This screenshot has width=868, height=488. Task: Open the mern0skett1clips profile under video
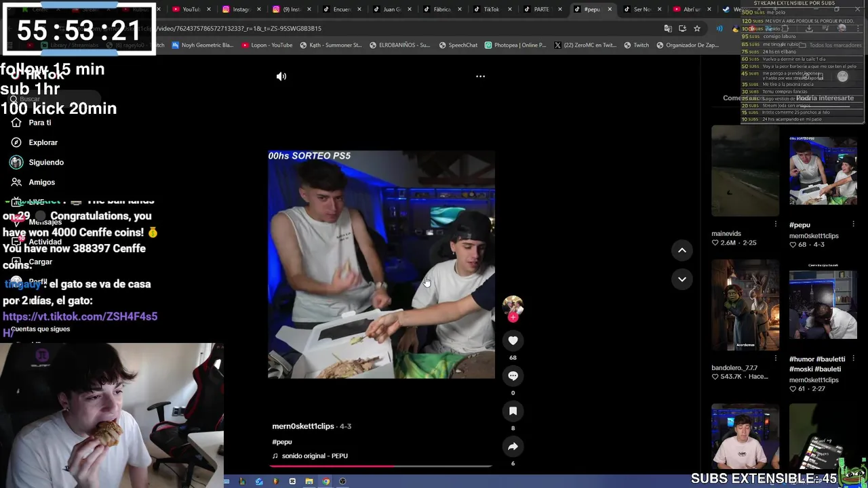click(x=303, y=426)
